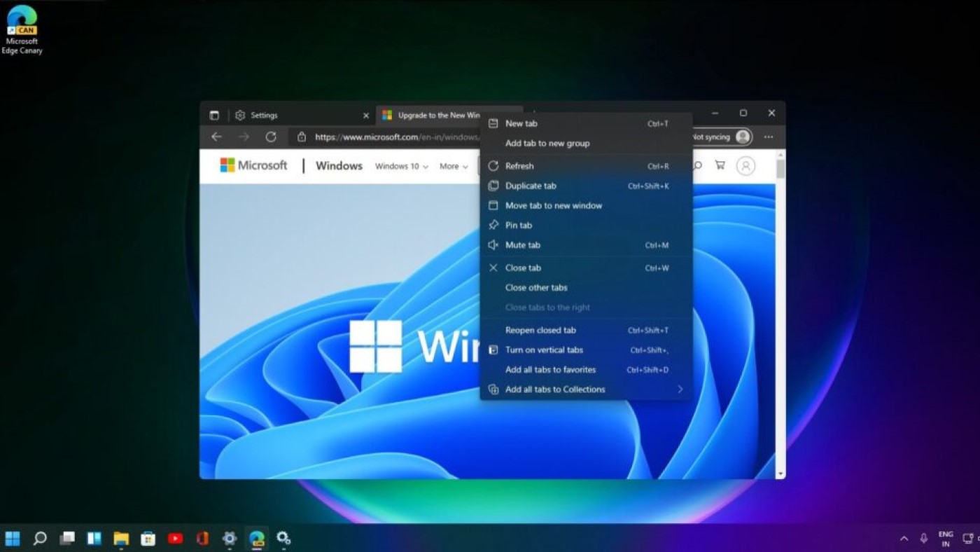The height and width of the screenshot is (552, 980).
Task: Choose Close other tabs
Action: pos(586,287)
